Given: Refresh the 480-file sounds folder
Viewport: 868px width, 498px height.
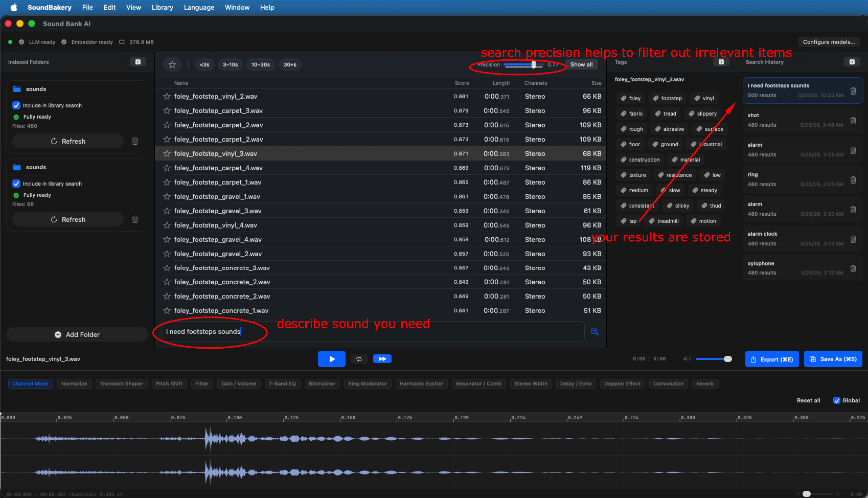Looking at the screenshot, I should coord(68,141).
